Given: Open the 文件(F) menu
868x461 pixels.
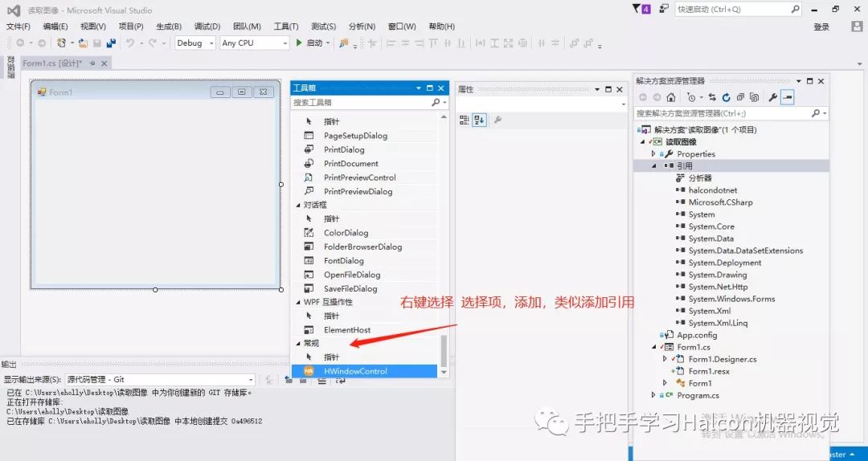Looking at the screenshot, I should click(x=18, y=27).
